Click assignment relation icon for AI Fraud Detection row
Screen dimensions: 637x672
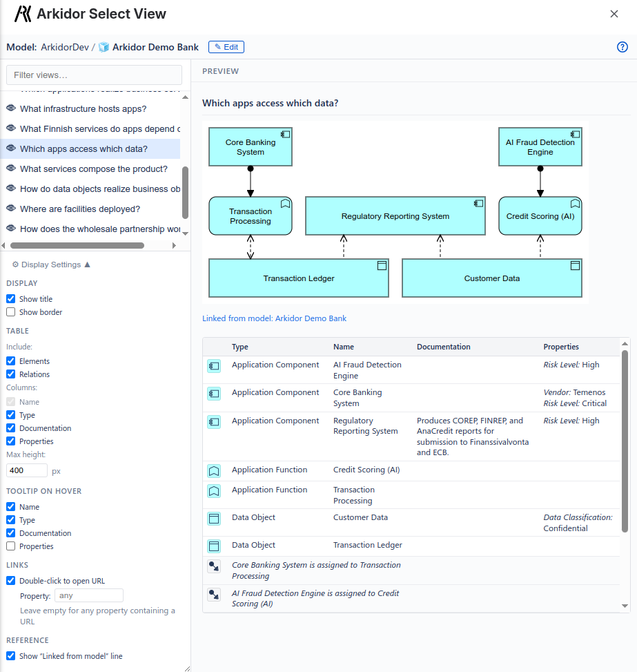click(x=214, y=595)
